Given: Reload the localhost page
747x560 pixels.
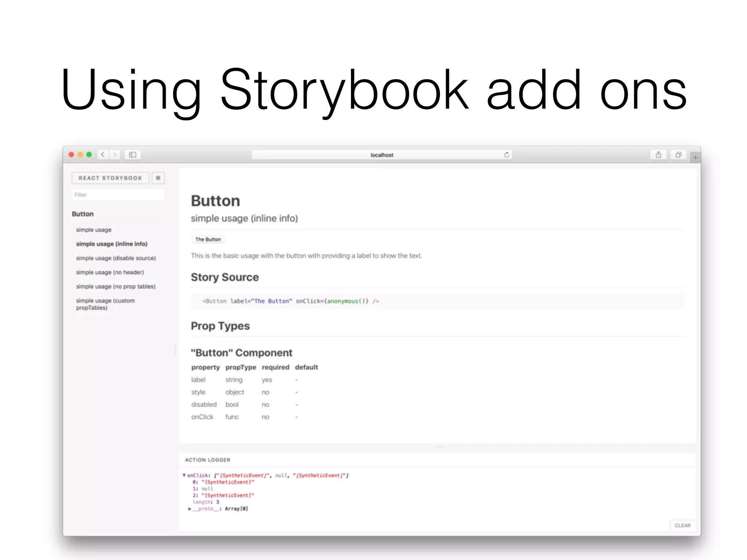Looking at the screenshot, I should click(x=506, y=155).
